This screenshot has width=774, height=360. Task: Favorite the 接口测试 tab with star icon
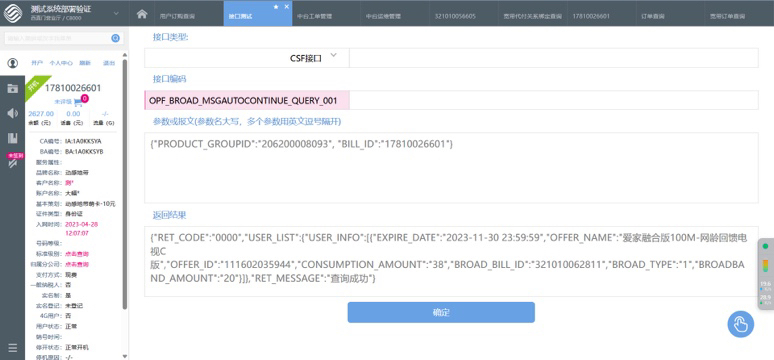(x=276, y=7)
